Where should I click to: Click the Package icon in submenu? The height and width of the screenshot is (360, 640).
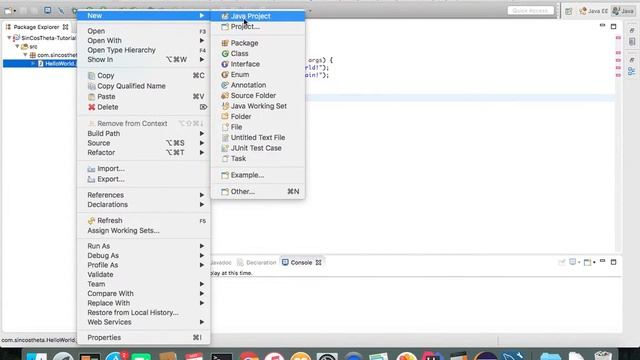coord(225,43)
